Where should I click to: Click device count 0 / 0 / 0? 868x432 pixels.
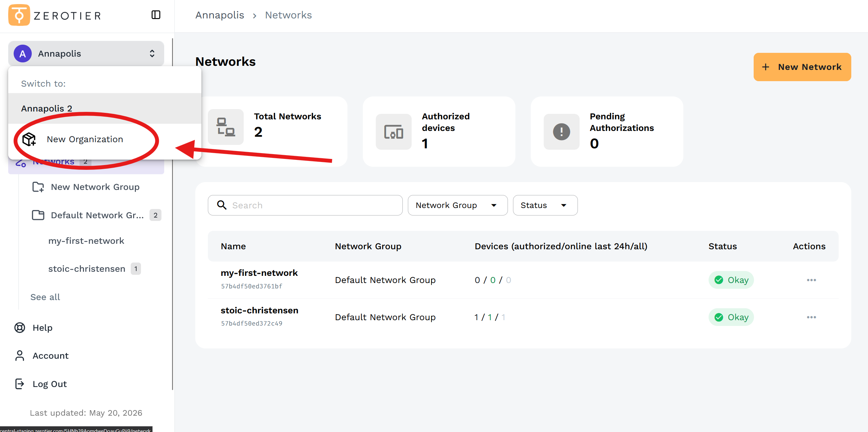click(493, 280)
